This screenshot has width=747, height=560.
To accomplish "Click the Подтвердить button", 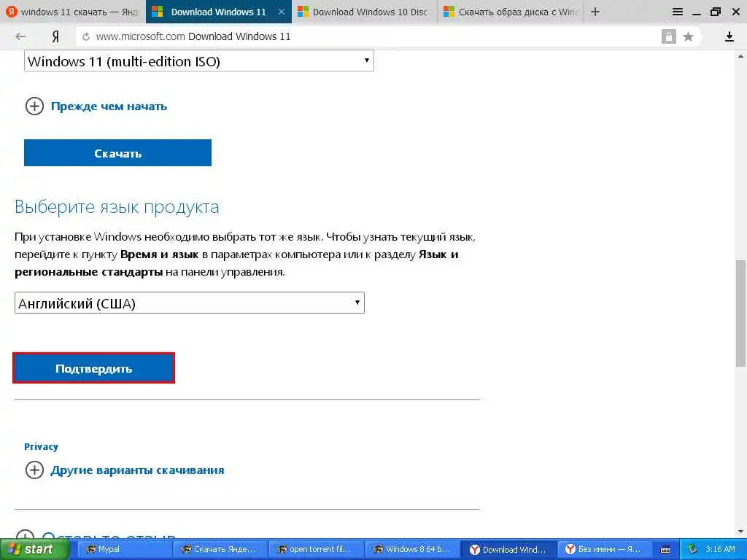I will click(93, 368).
